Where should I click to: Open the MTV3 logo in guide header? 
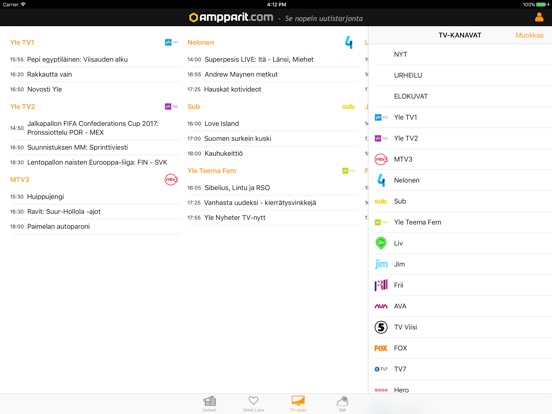[171, 180]
